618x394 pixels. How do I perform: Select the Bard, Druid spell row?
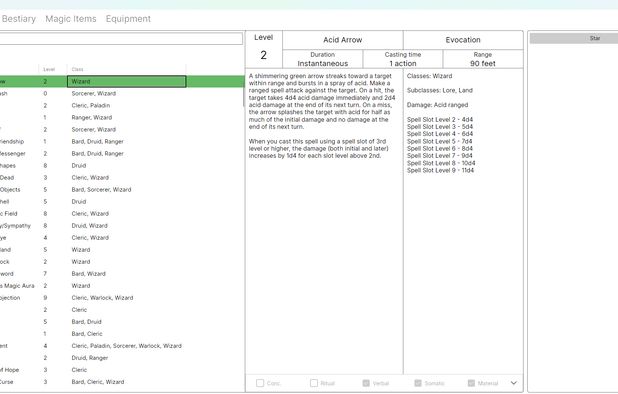pos(121,322)
